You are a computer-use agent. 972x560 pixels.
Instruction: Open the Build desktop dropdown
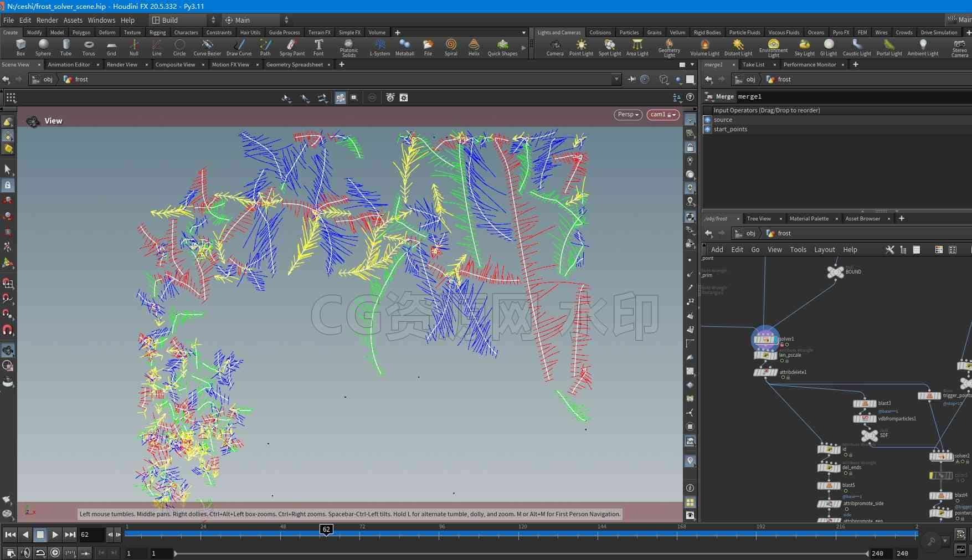coord(183,20)
